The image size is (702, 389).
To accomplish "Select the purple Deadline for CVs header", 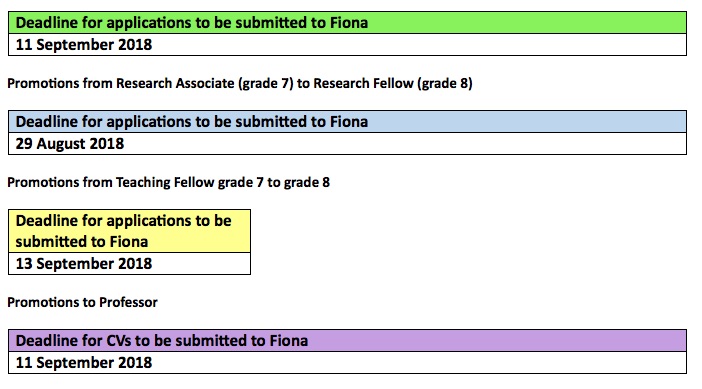I will coord(347,341).
